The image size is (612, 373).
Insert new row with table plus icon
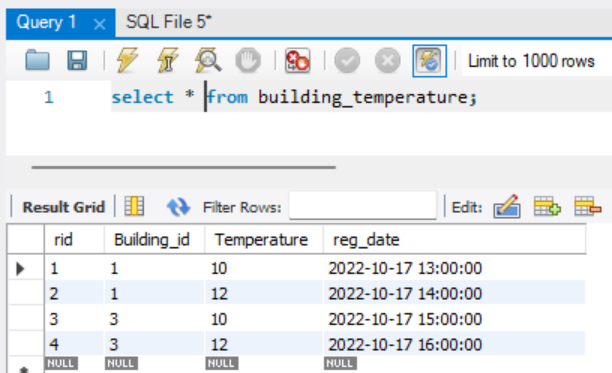coord(547,206)
